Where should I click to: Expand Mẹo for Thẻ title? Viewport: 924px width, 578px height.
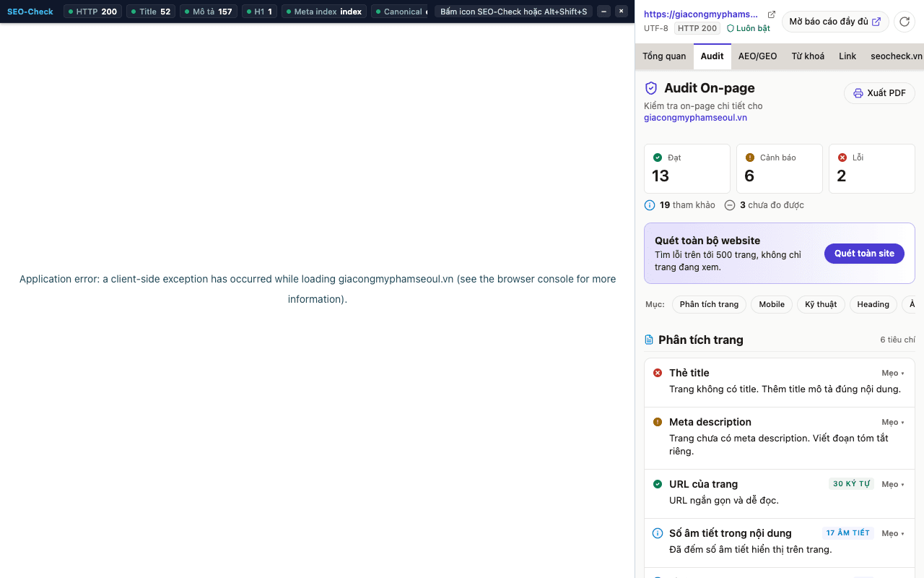click(x=893, y=373)
